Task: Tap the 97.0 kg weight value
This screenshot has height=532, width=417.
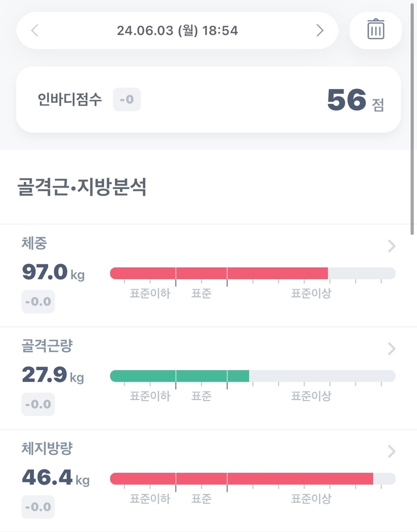Action: point(54,272)
